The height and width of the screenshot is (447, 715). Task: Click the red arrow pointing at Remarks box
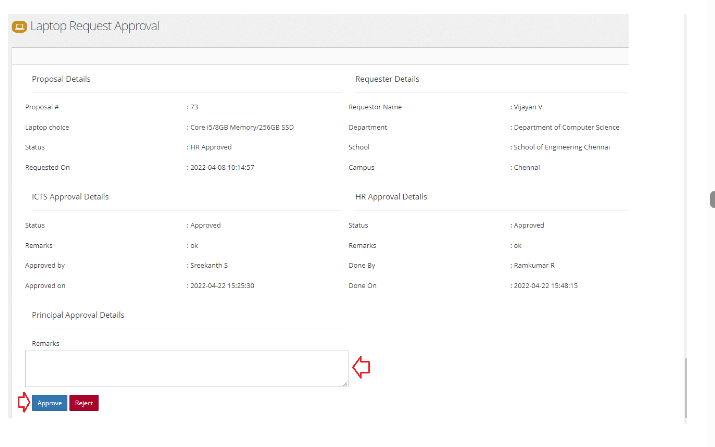pyautogui.click(x=362, y=368)
